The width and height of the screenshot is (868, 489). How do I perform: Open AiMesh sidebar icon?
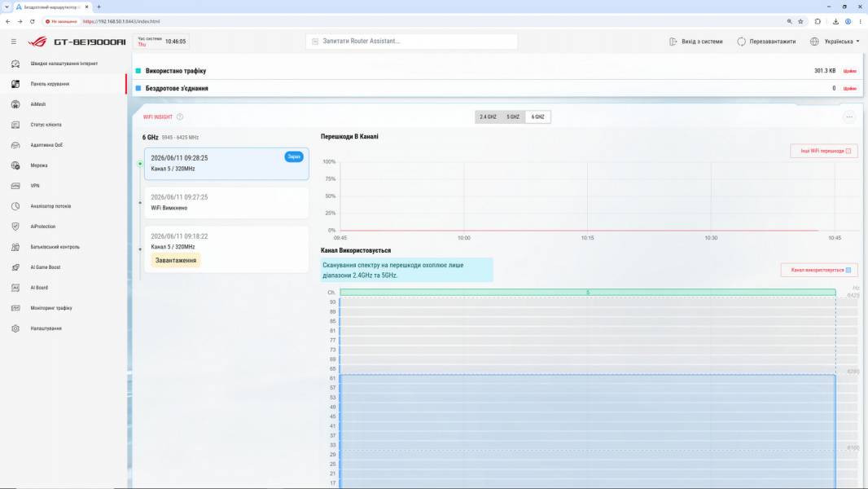point(15,104)
